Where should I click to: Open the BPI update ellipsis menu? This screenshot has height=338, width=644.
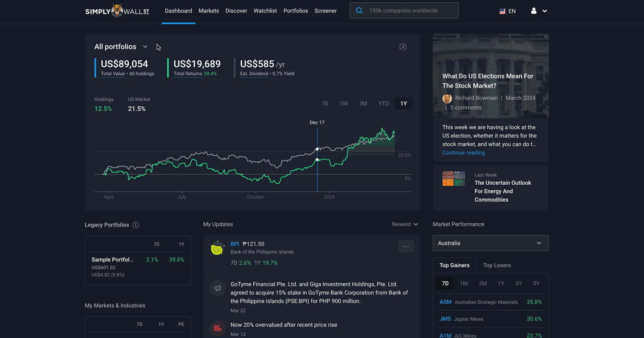(406, 246)
